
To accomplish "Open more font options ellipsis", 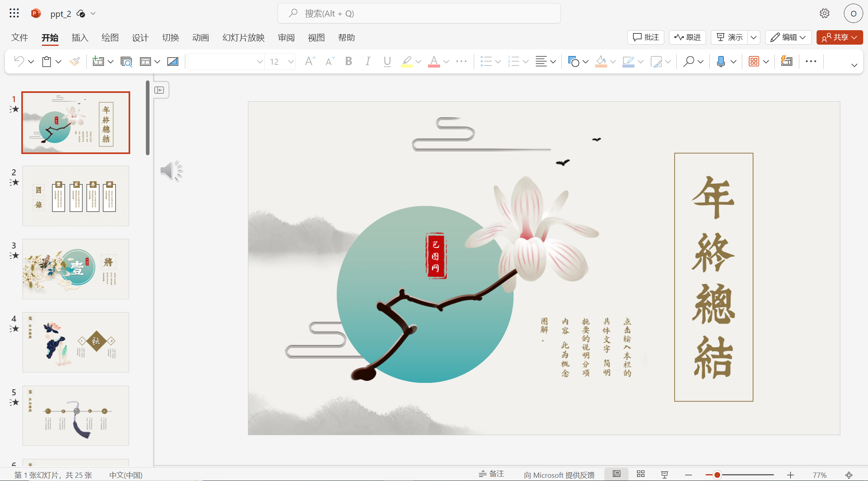I will 461,61.
